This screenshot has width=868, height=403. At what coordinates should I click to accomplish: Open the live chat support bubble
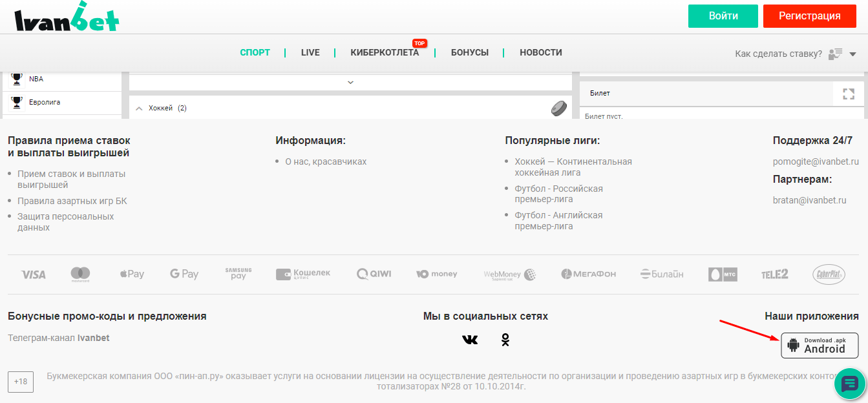[849, 384]
